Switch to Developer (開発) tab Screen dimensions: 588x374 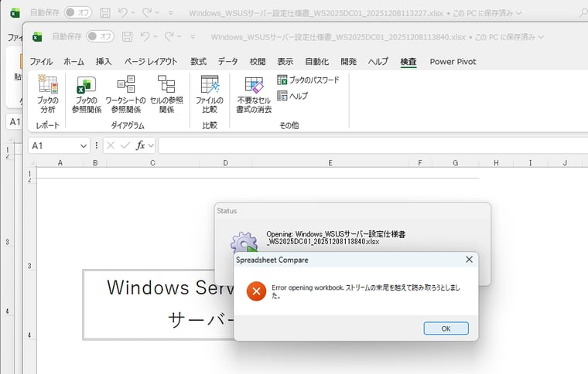[x=348, y=61]
